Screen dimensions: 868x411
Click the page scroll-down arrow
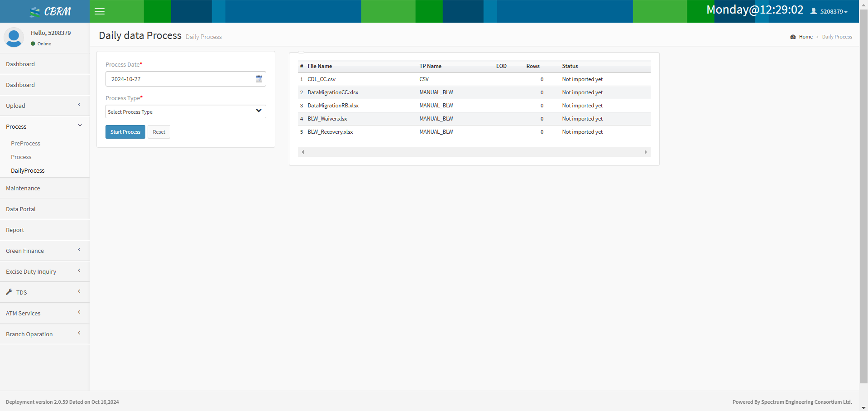pyautogui.click(x=863, y=407)
